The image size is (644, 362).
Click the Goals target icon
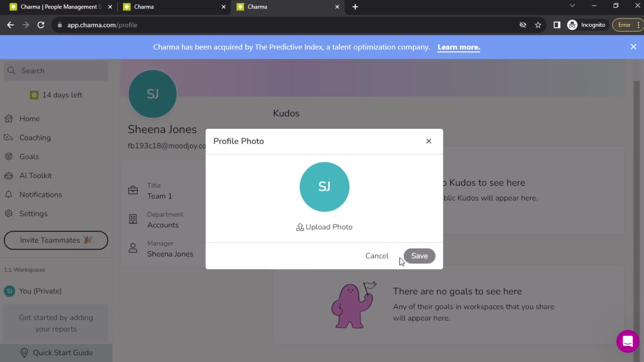click(x=9, y=157)
